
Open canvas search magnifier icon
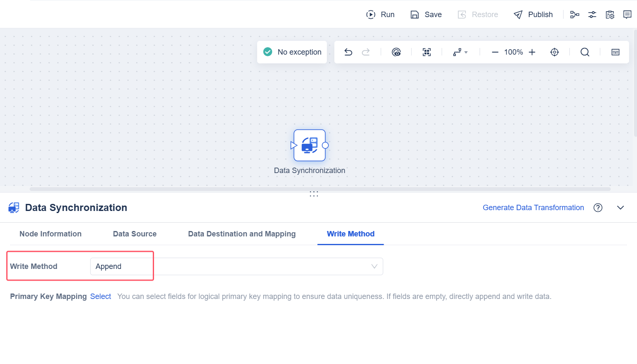[x=585, y=52]
